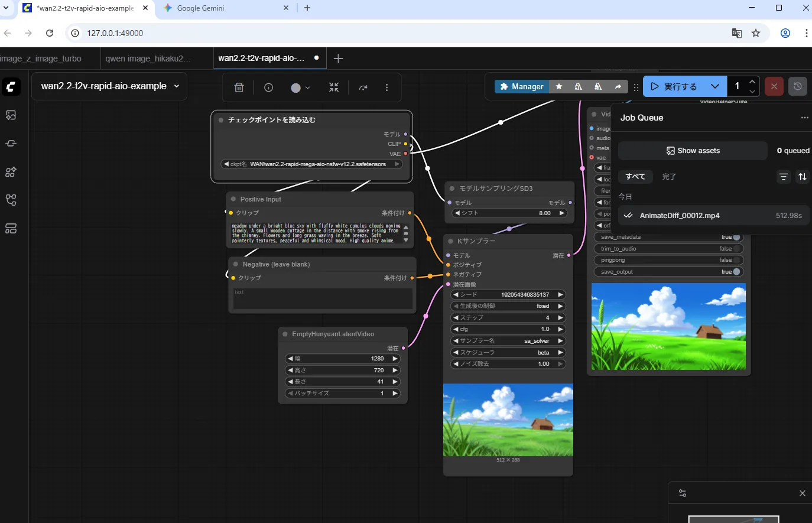Select the 完了 tab in Job Queue
This screenshot has height=523, width=812.
(669, 177)
